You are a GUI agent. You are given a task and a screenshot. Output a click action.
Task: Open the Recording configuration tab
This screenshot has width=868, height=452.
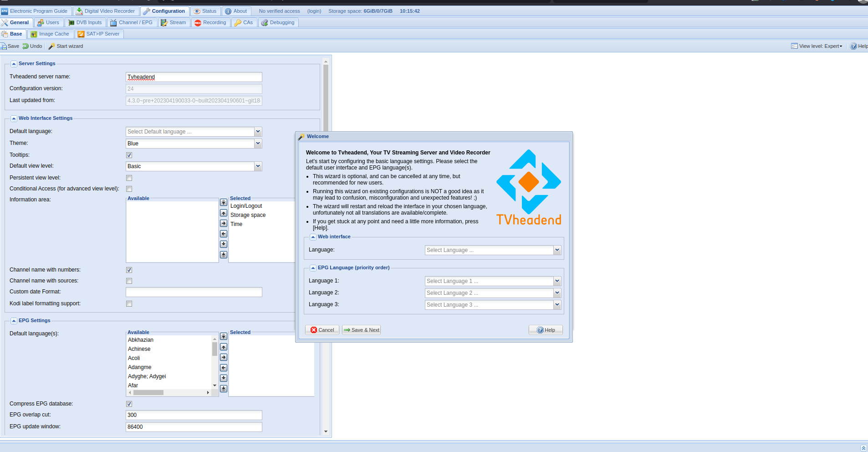210,22
